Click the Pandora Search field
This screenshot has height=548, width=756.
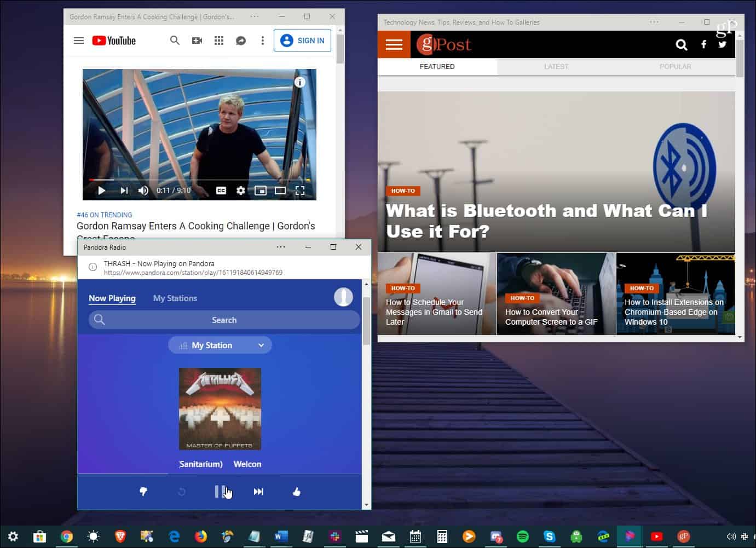[x=224, y=320]
